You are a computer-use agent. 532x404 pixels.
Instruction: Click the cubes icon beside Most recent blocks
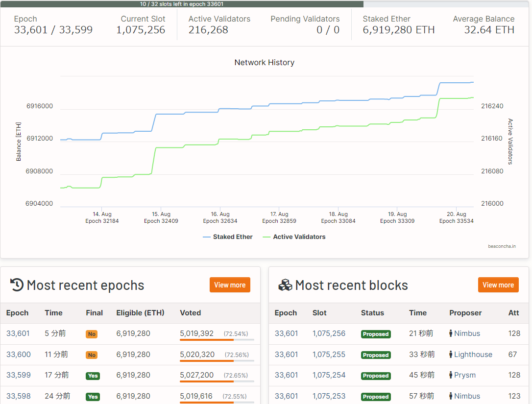(285, 285)
